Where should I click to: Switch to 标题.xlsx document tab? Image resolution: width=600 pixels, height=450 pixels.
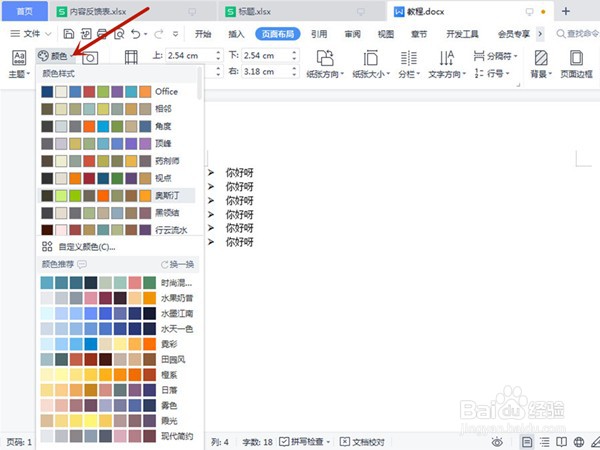click(x=301, y=11)
